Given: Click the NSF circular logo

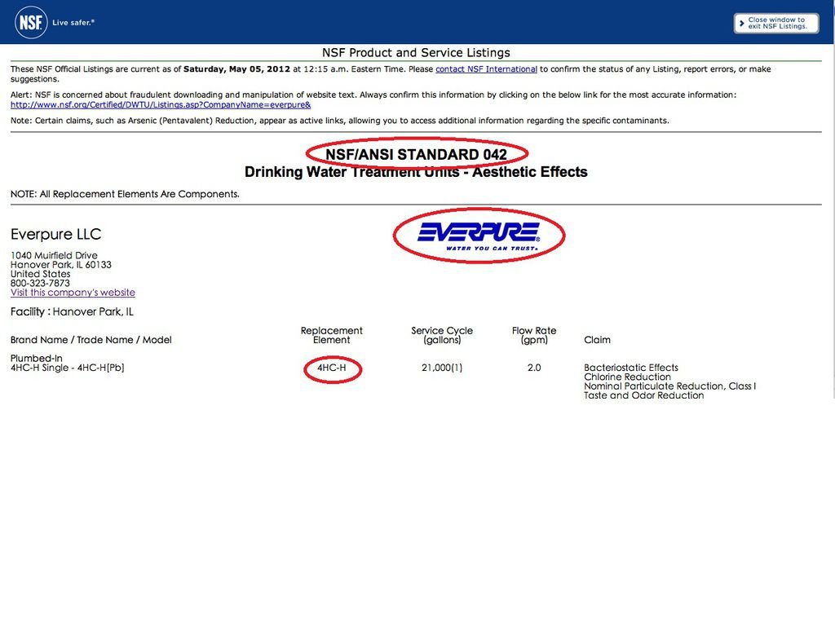Looking at the screenshot, I should coord(31,22).
